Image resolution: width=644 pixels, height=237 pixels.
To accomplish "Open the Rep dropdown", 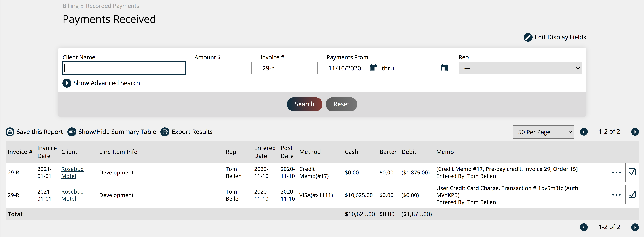I will pos(520,68).
